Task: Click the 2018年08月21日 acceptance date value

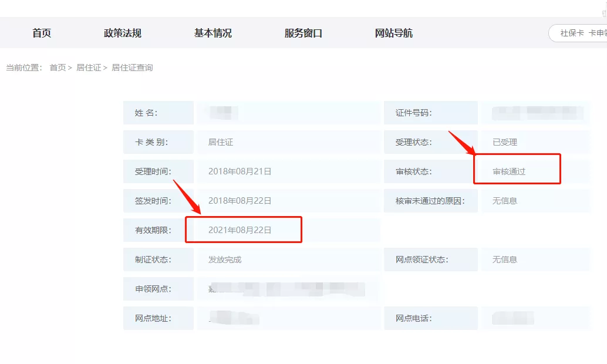Action: (240, 171)
